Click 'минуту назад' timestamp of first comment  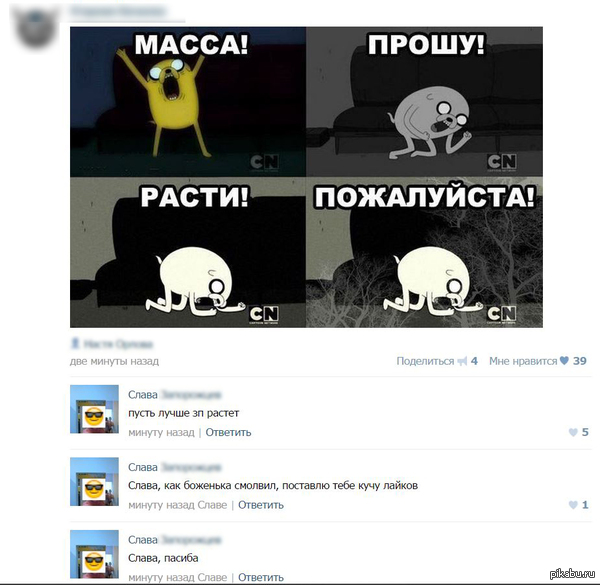click(x=161, y=432)
